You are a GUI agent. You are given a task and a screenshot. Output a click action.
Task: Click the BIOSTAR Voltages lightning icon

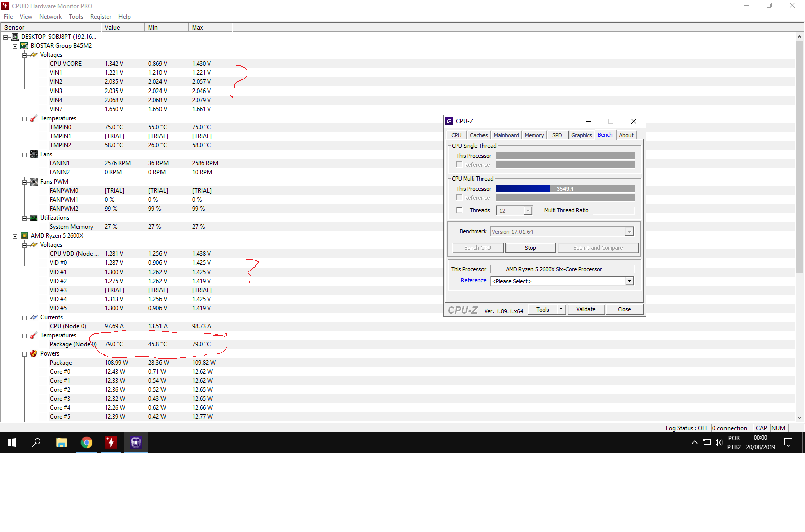click(34, 55)
